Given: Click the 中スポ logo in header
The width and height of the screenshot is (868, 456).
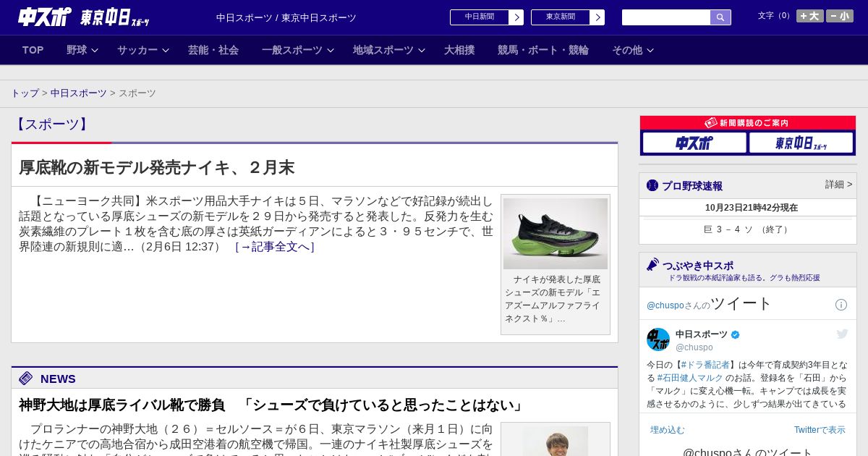Looking at the screenshot, I should click(45, 17).
